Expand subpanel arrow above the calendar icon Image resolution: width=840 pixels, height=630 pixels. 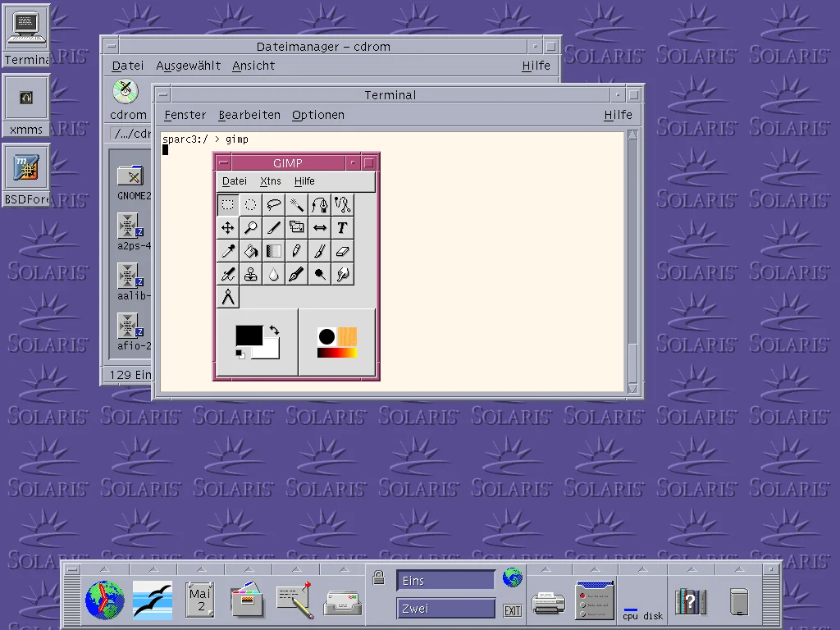pos(201,569)
